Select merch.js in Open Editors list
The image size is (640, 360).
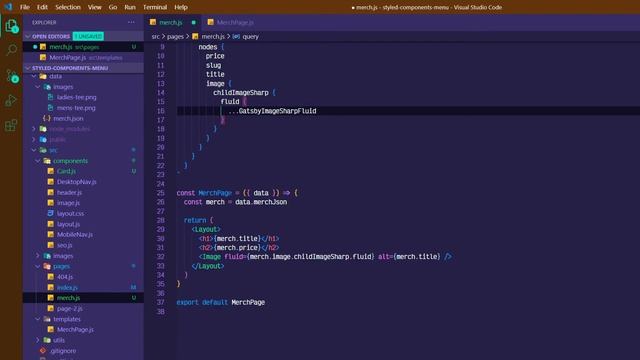(83, 47)
